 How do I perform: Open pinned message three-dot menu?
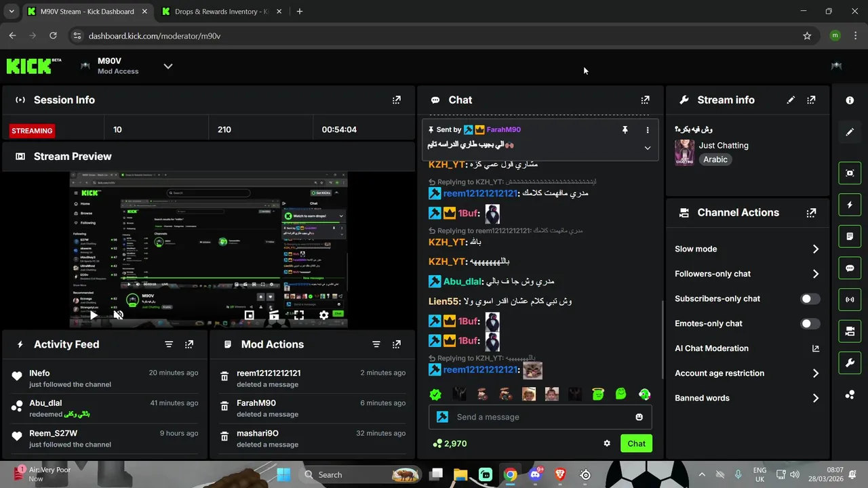tap(648, 129)
